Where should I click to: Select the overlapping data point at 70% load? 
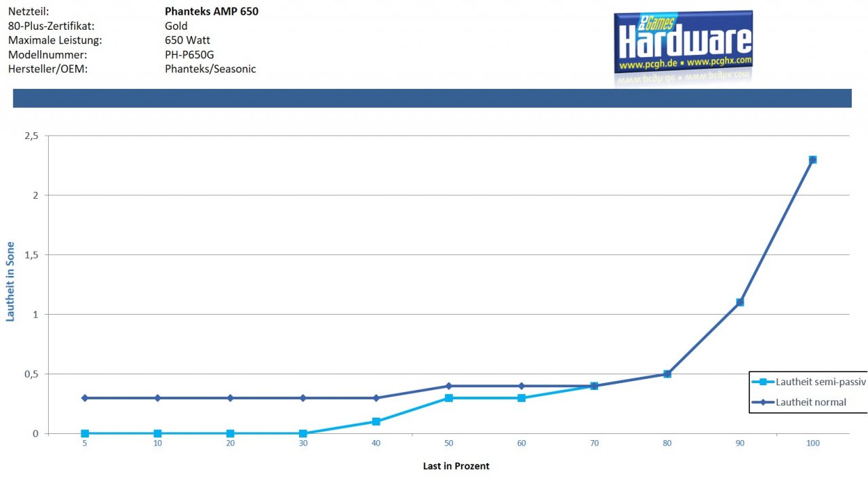pos(595,386)
